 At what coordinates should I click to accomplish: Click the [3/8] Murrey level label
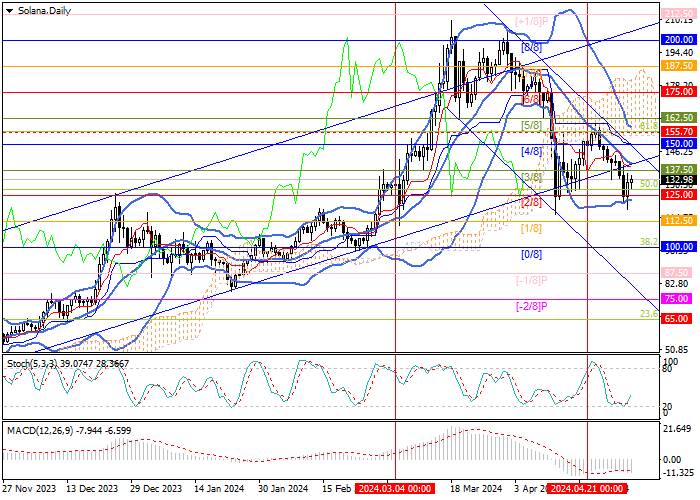pyautogui.click(x=531, y=177)
